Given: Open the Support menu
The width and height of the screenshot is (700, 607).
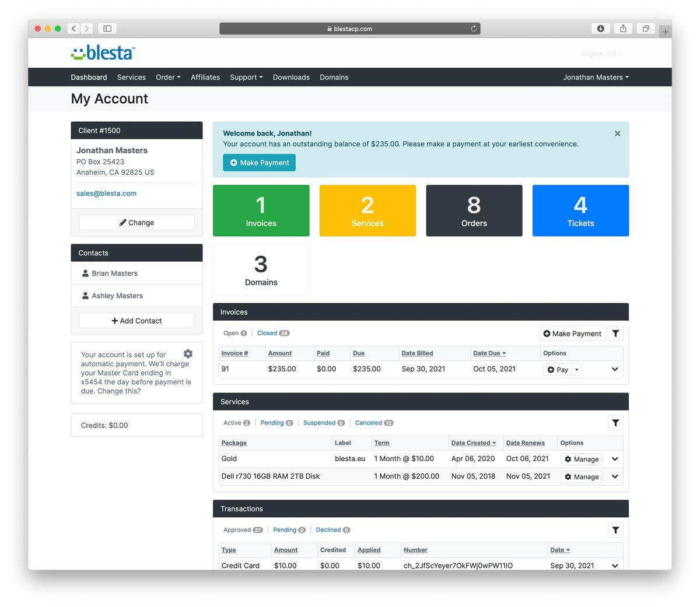Looking at the screenshot, I should (x=246, y=78).
